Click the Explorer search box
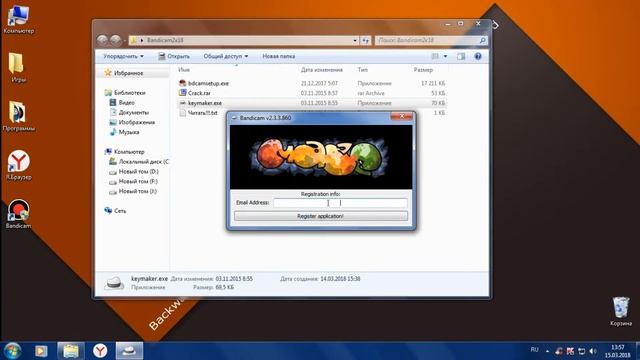 (431, 40)
